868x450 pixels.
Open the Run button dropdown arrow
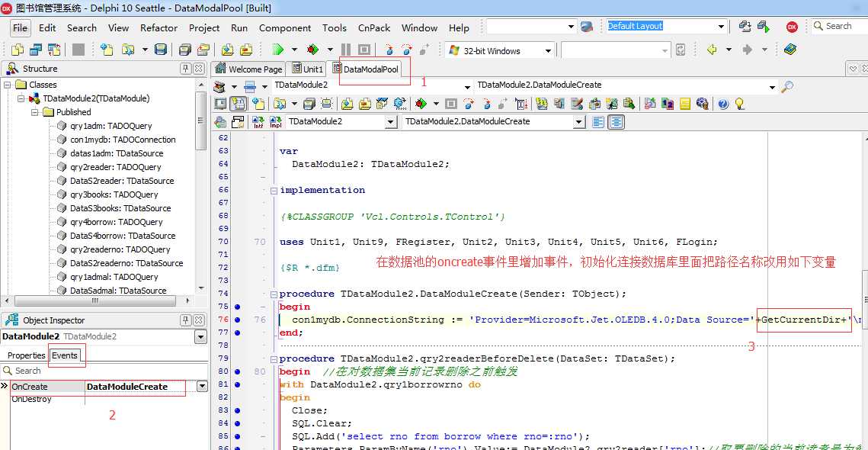click(294, 50)
